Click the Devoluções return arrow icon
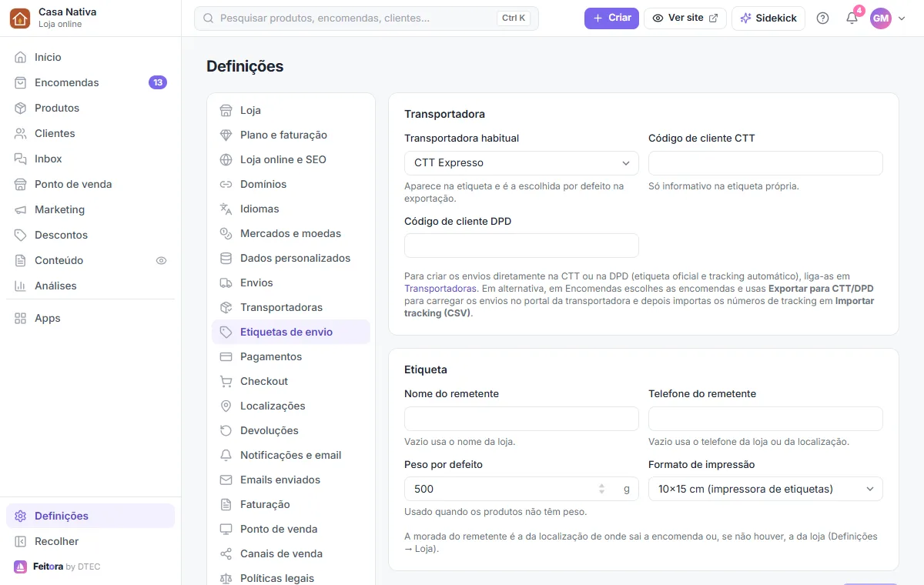Screen dimensions: 924x585 [226, 430]
